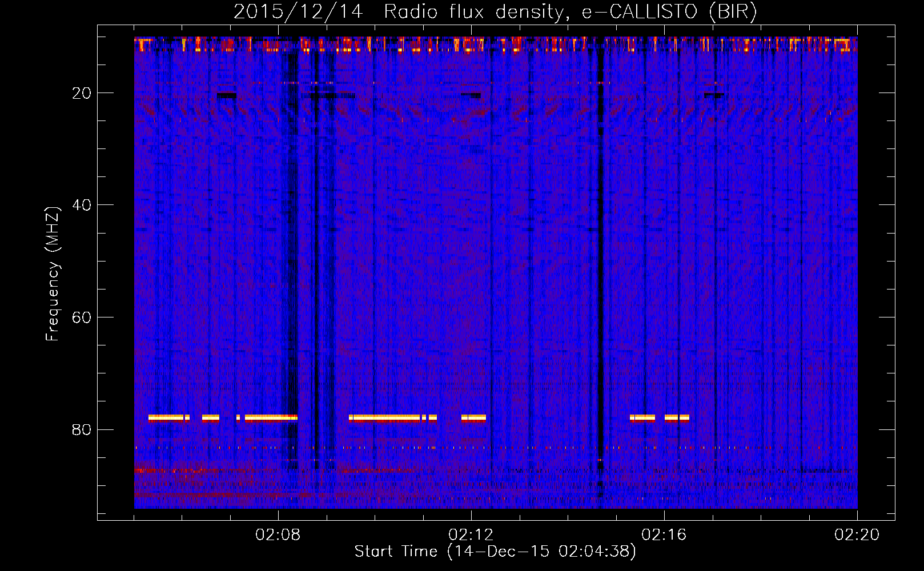Click the "60" frequency tick label
Screen dimensions: 924x571
pyautogui.click(x=82, y=317)
